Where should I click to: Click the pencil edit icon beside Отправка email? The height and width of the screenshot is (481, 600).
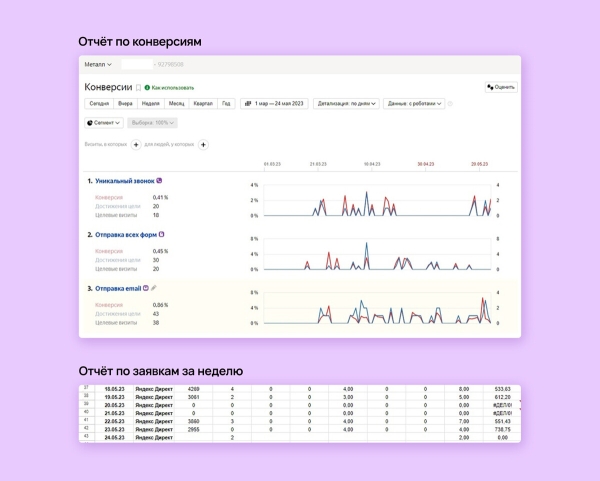coord(153,288)
